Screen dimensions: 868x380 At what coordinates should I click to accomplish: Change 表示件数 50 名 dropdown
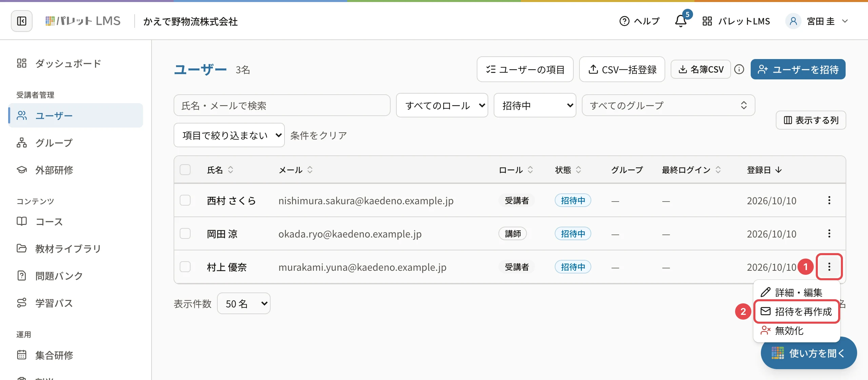pos(243,303)
